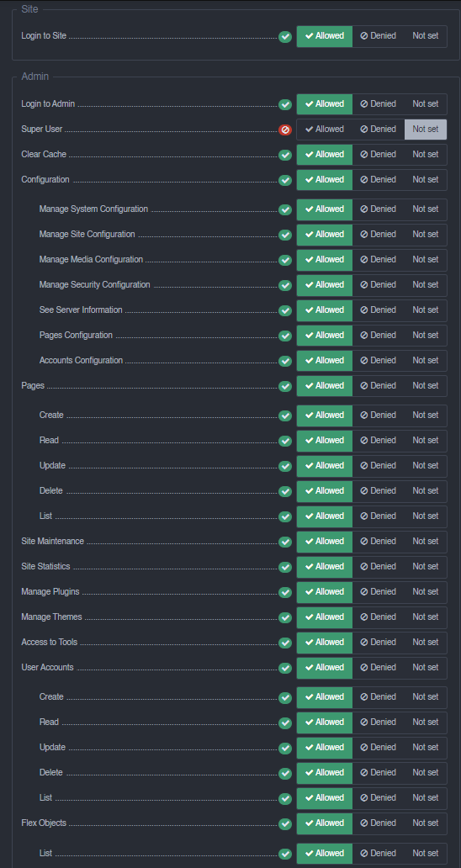Set Pages Configuration to Not set
Image resolution: width=461 pixels, height=868 pixels.
pyautogui.click(x=425, y=335)
